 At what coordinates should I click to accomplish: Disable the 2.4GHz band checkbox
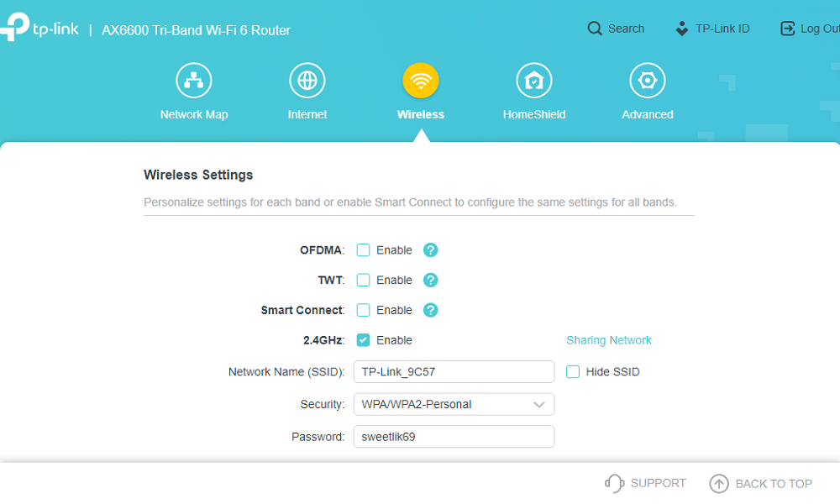click(363, 340)
